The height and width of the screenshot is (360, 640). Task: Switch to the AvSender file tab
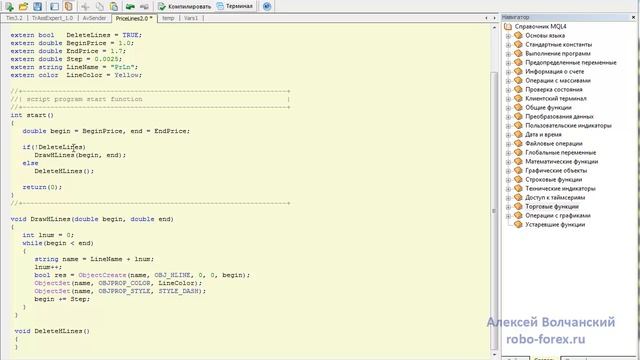[x=94, y=18]
